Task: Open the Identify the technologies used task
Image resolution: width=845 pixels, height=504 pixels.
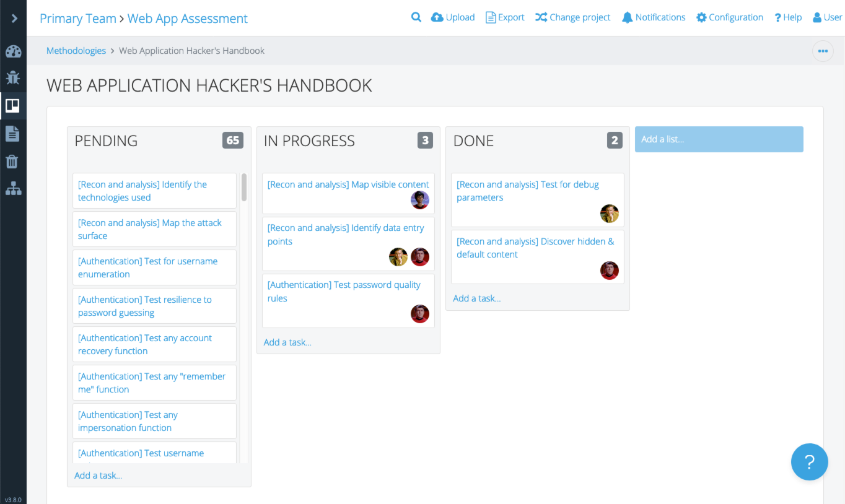Action: tap(154, 191)
